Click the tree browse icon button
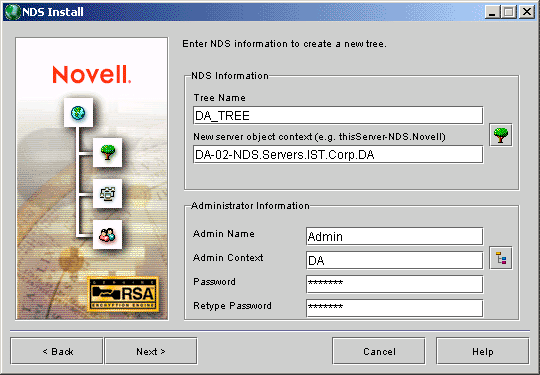540x375 pixels. point(501,135)
